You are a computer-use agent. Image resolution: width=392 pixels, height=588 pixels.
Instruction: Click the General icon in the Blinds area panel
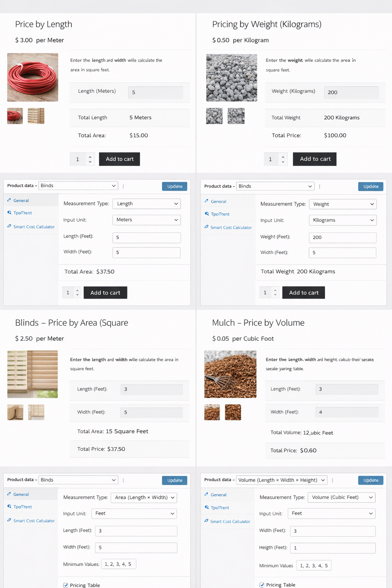(10, 494)
